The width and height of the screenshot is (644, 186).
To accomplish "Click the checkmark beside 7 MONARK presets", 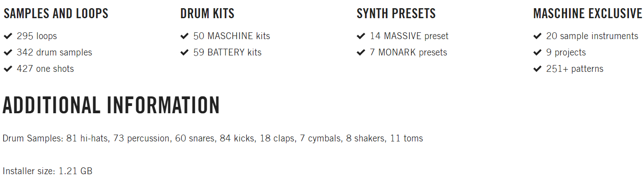I will coord(361,52).
